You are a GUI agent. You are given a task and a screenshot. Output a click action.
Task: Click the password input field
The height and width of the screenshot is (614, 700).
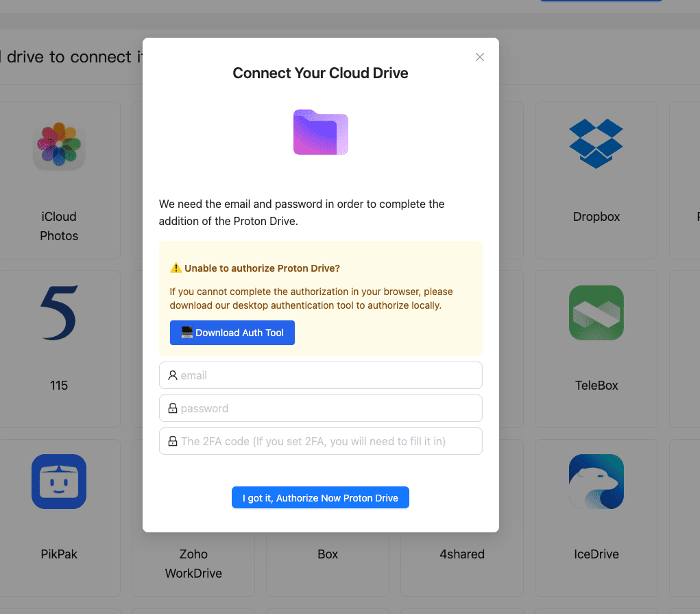click(x=320, y=408)
